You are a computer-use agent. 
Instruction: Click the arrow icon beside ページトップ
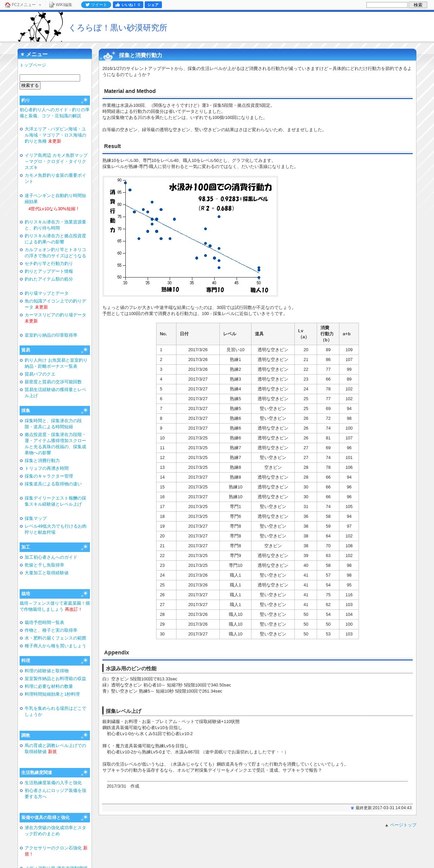(x=387, y=825)
